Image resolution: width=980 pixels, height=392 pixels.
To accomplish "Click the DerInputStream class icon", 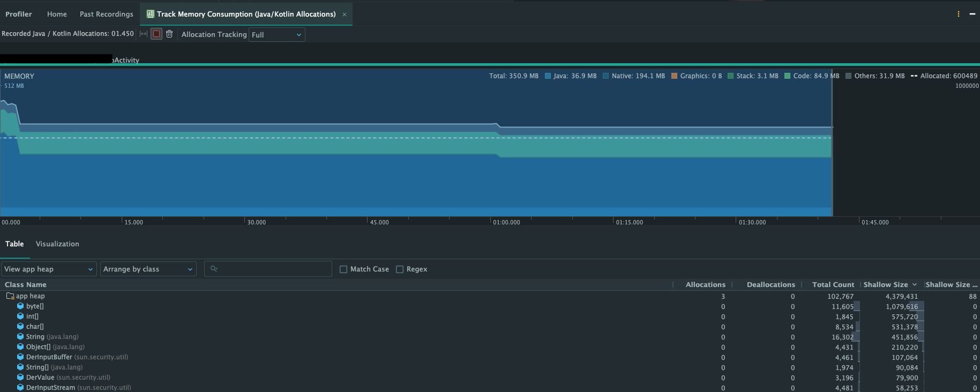I will [x=20, y=387].
